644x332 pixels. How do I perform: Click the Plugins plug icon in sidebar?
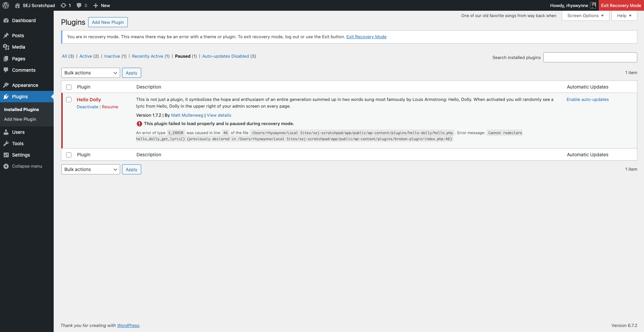pos(6,97)
